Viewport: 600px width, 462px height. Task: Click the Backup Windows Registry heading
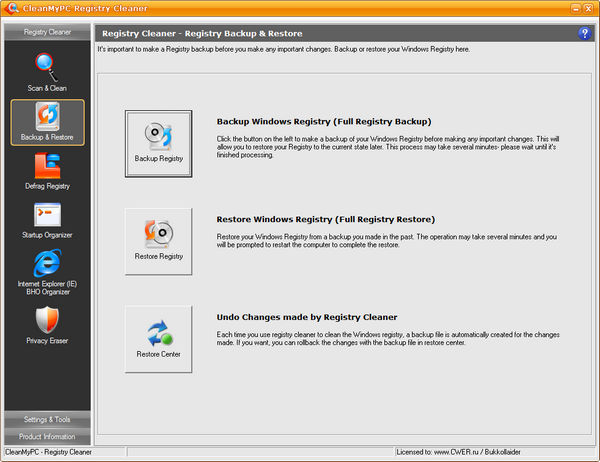324,121
